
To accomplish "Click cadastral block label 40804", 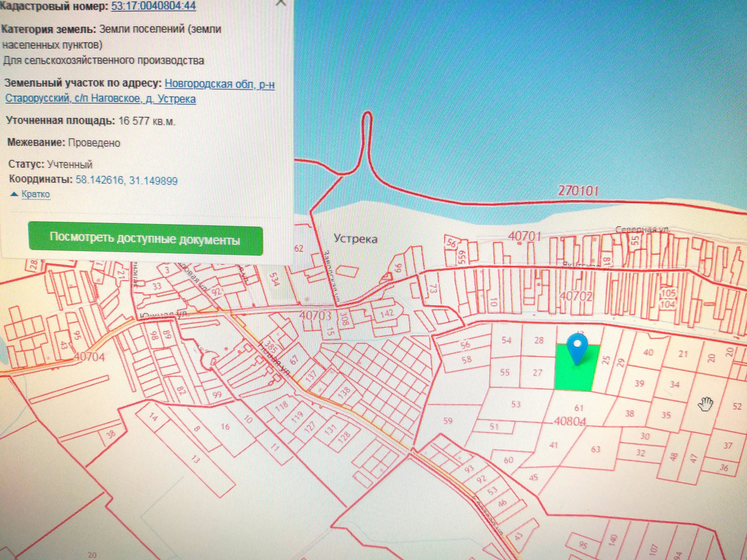I will click(570, 422).
